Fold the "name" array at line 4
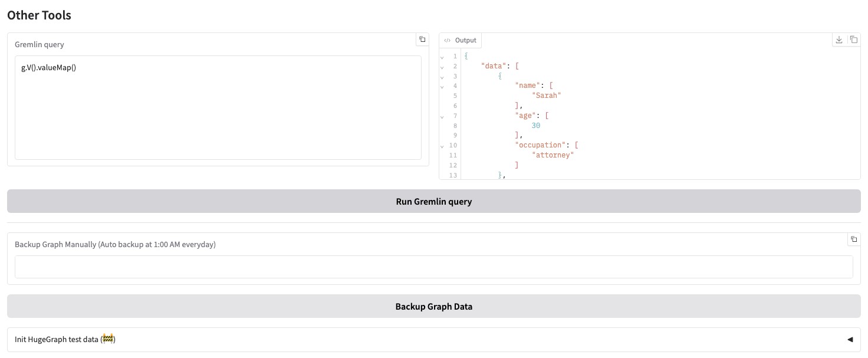 [x=442, y=87]
